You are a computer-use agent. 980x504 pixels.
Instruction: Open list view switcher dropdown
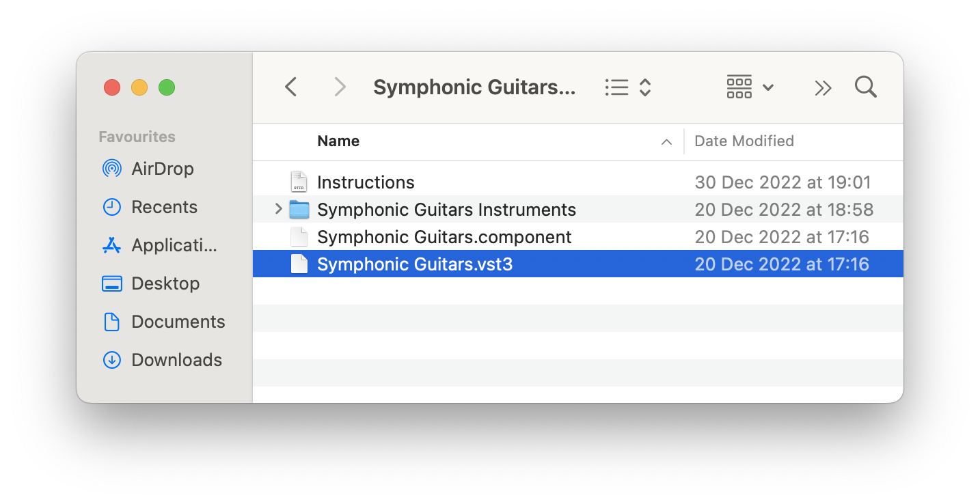pos(627,87)
